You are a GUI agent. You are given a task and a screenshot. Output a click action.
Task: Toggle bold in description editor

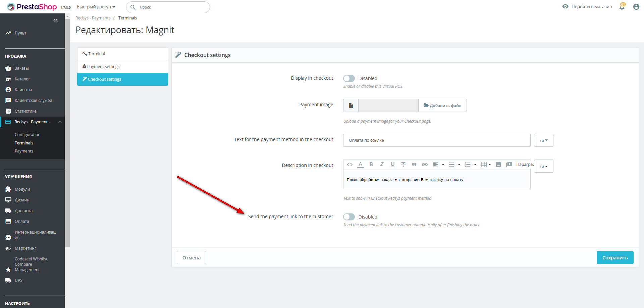[371, 165]
